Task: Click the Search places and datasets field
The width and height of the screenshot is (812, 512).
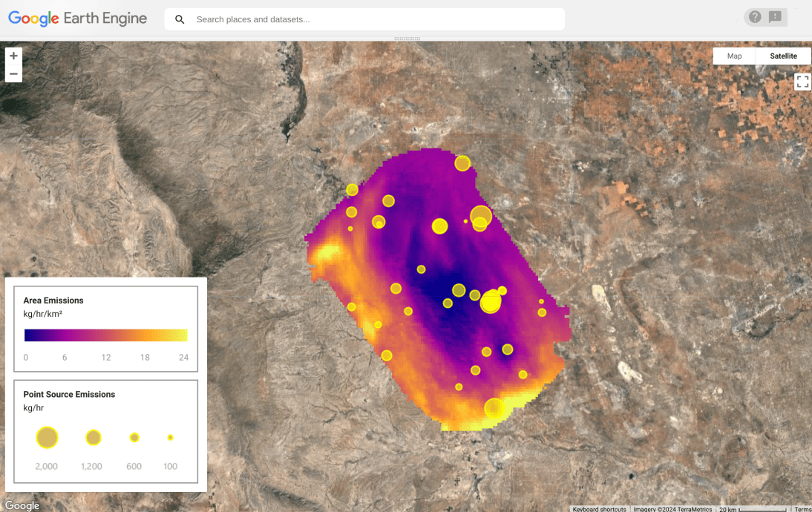Action: click(364, 19)
